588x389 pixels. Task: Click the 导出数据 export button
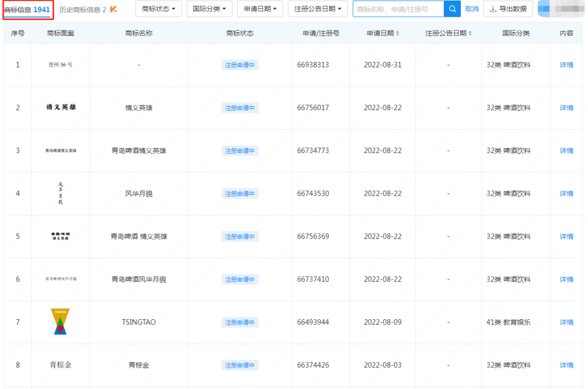(x=508, y=9)
